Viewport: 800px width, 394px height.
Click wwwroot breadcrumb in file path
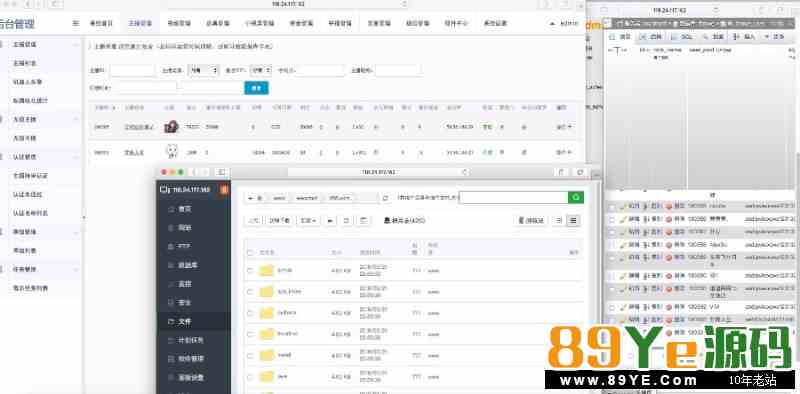pyautogui.click(x=307, y=198)
